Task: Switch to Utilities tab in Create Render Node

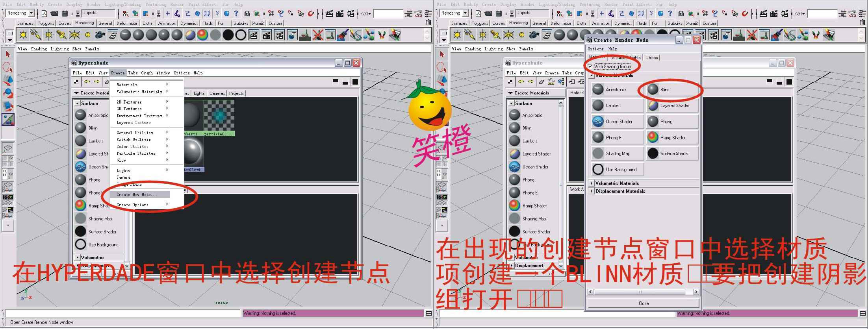Action: click(651, 57)
